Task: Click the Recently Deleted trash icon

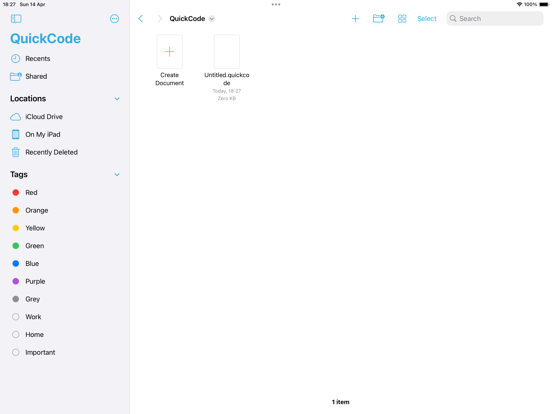Action: [x=15, y=152]
